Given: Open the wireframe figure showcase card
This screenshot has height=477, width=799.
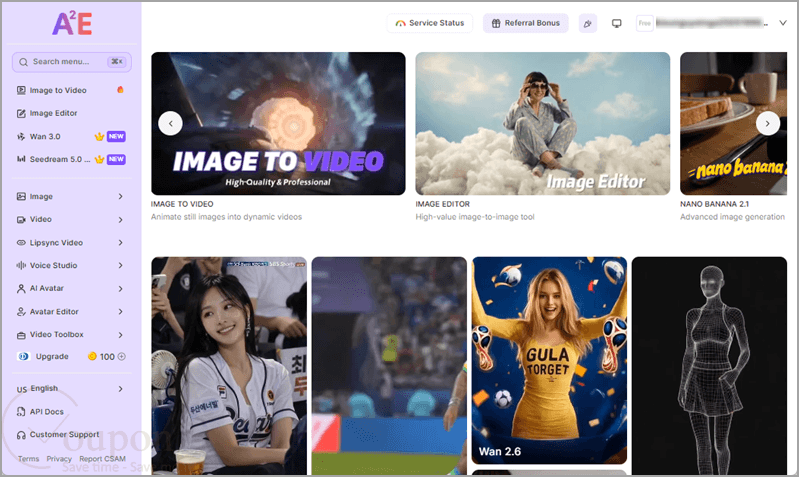Looking at the screenshot, I should [709, 366].
